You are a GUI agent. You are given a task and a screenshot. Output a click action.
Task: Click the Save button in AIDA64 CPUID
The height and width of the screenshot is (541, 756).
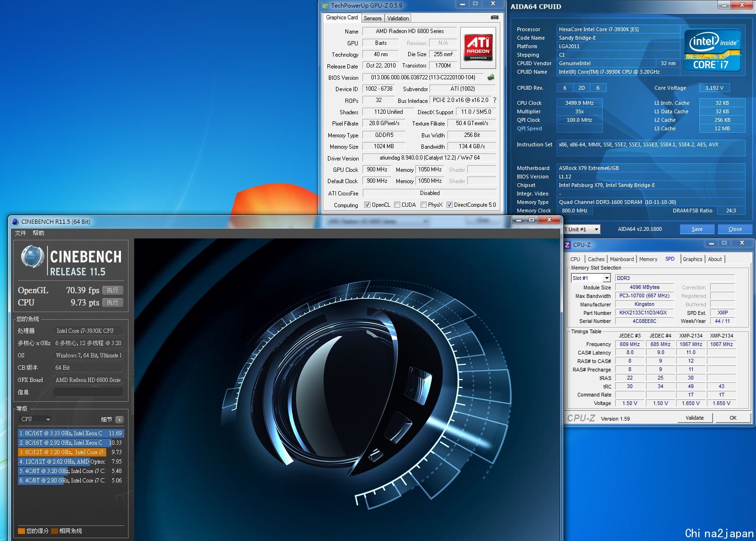(697, 229)
